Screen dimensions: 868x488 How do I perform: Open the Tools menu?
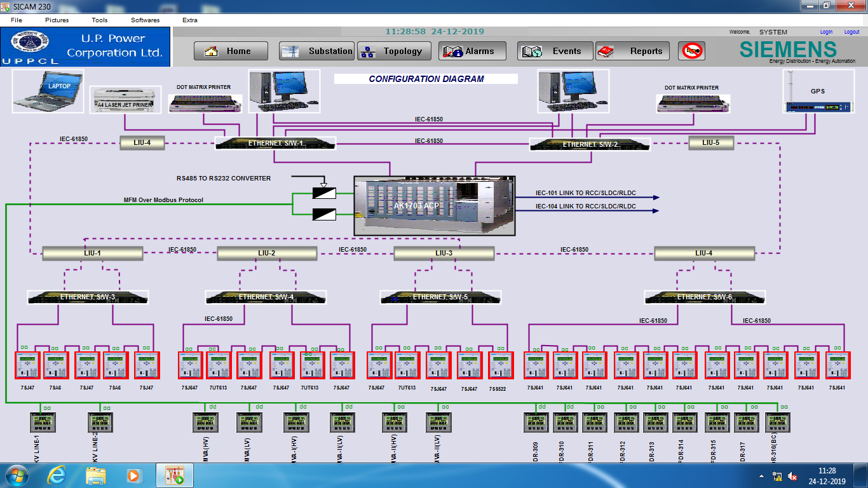point(100,20)
